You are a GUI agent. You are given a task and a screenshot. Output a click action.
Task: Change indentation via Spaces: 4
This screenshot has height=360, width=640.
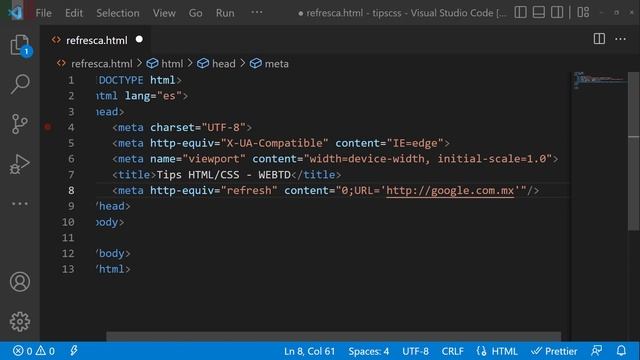click(x=369, y=351)
